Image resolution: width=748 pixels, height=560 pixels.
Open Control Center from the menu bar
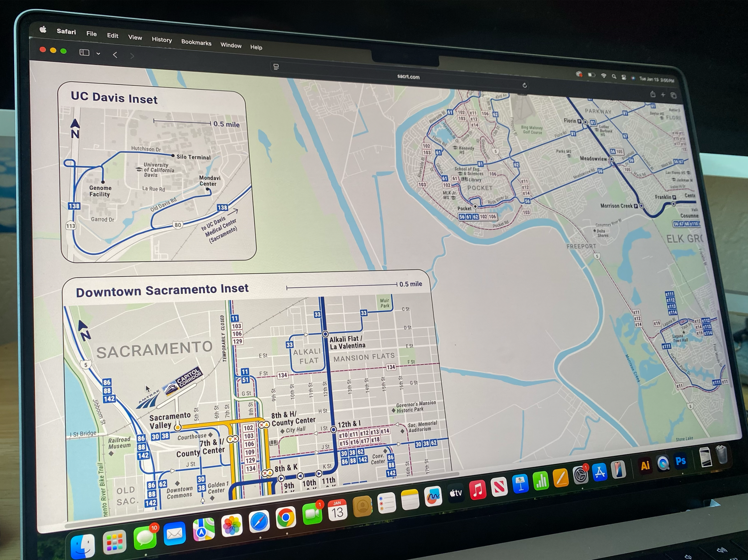click(x=624, y=77)
